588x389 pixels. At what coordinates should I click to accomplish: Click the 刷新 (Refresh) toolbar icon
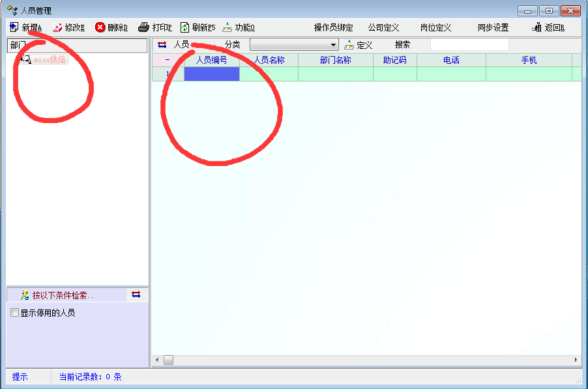tap(185, 27)
